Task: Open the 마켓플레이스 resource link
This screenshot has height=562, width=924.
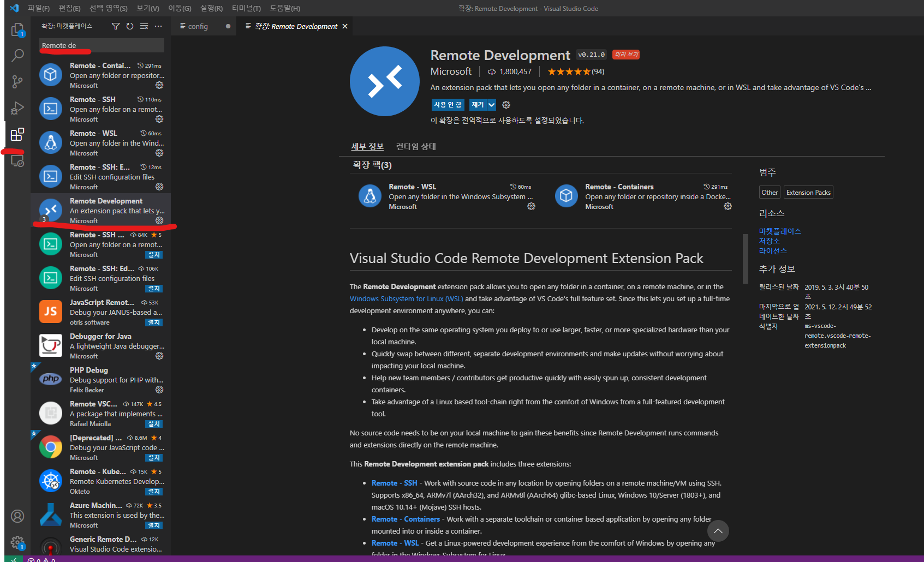Action: point(780,231)
